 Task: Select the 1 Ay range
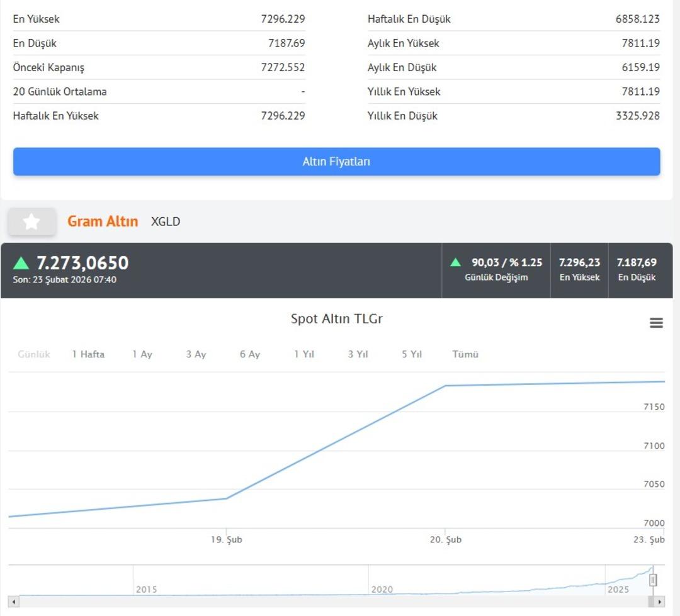pyautogui.click(x=142, y=354)
